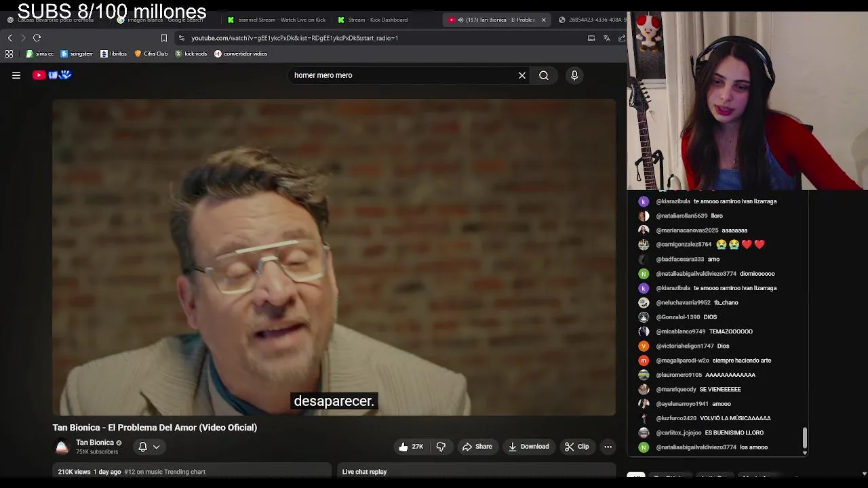Start voice search with the microphone icon

coord(574,75)
